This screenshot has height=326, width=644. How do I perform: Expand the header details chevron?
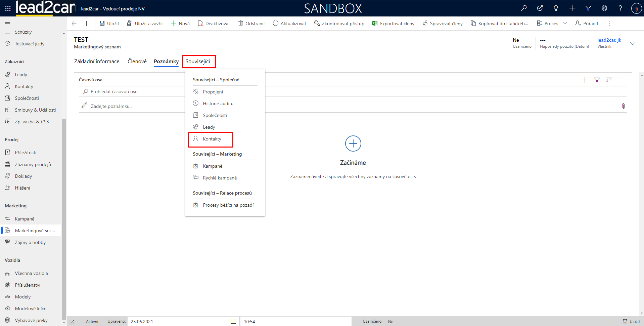632,44
